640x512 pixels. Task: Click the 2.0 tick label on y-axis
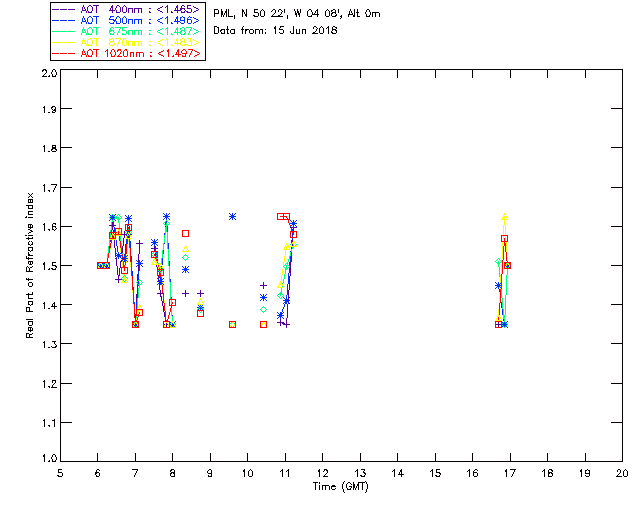pyautogui.click(x=48, y=74)
